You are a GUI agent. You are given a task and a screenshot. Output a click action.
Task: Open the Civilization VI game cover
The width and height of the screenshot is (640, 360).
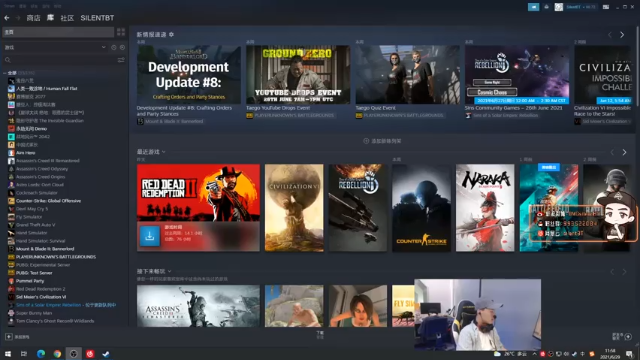[294, 208]
